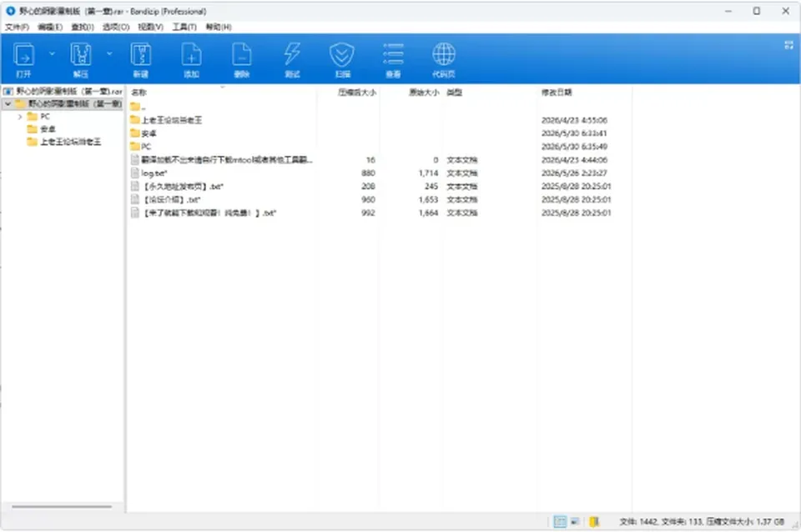Open the 工具(T) menu

[184, 27]
